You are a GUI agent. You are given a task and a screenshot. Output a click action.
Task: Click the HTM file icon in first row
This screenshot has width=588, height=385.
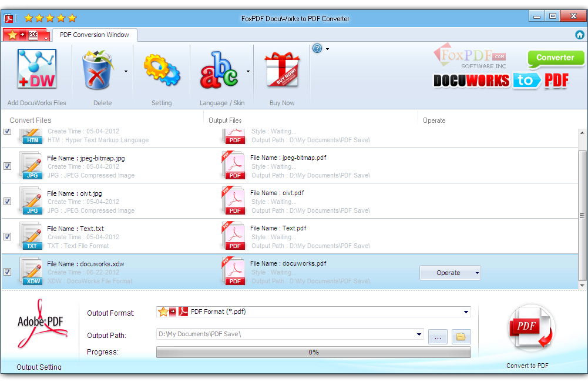(31, 136)
